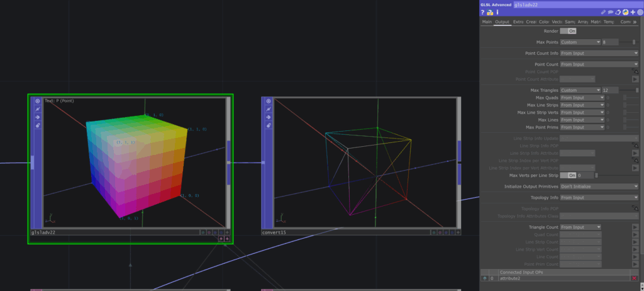The width and height of the screenshot is (644, 291).
Task: Expand Initialize Output Primitives dropdown
Action: point(599,186)
